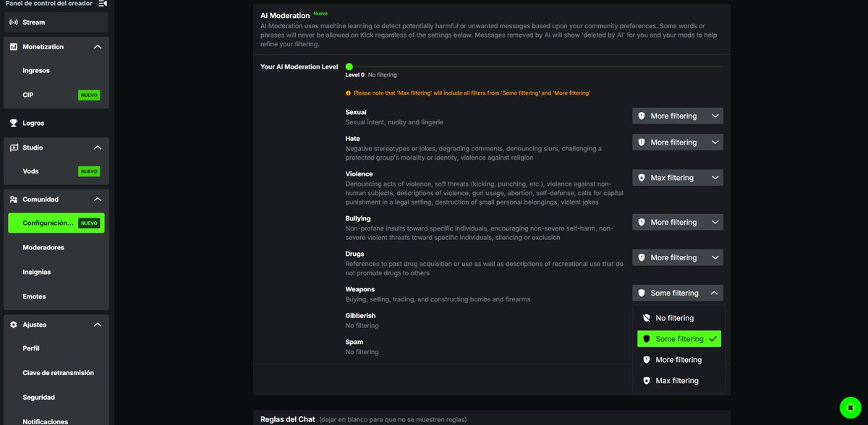Open the Hate filtering dropdown
The width and height of the screenshot is (868, 425).
tap(678, 142)
